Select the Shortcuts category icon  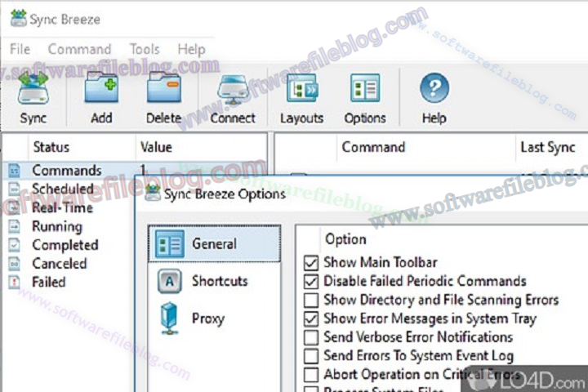tap(170, 281)
